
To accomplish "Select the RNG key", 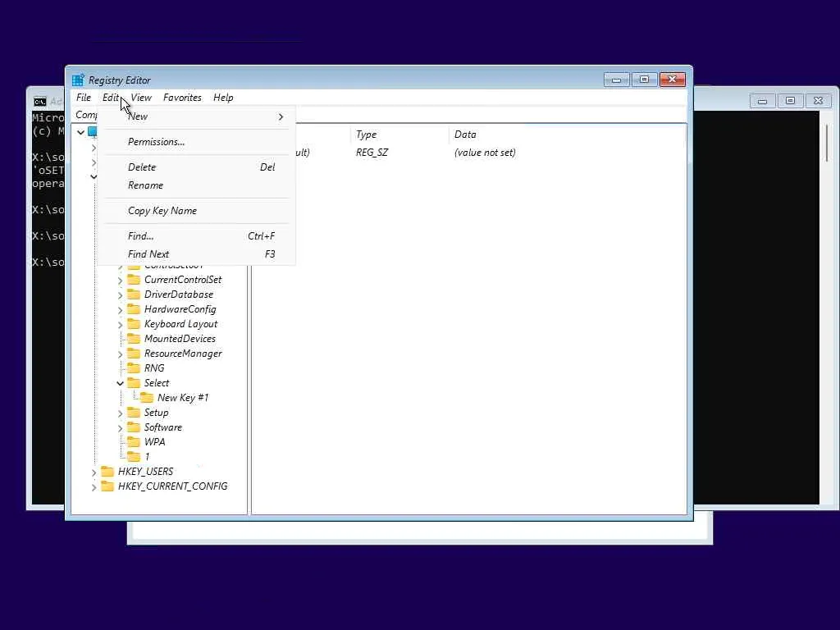I will click(x=154, y=368).
